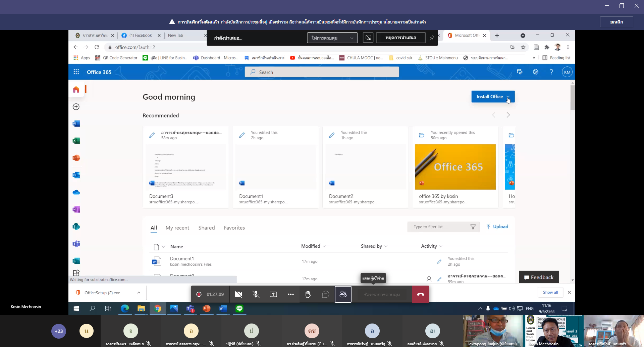Click the stop presenting button

coord(400,38)
